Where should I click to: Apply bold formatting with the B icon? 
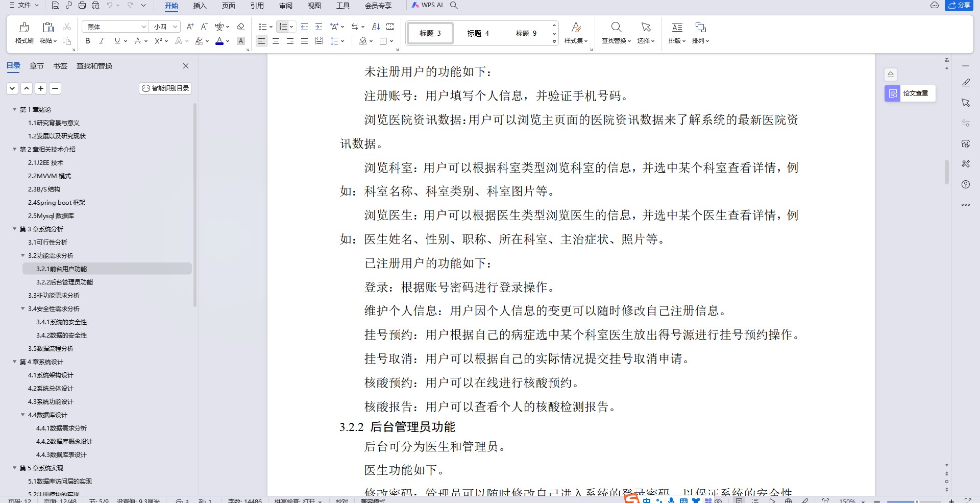pos(87,41)
